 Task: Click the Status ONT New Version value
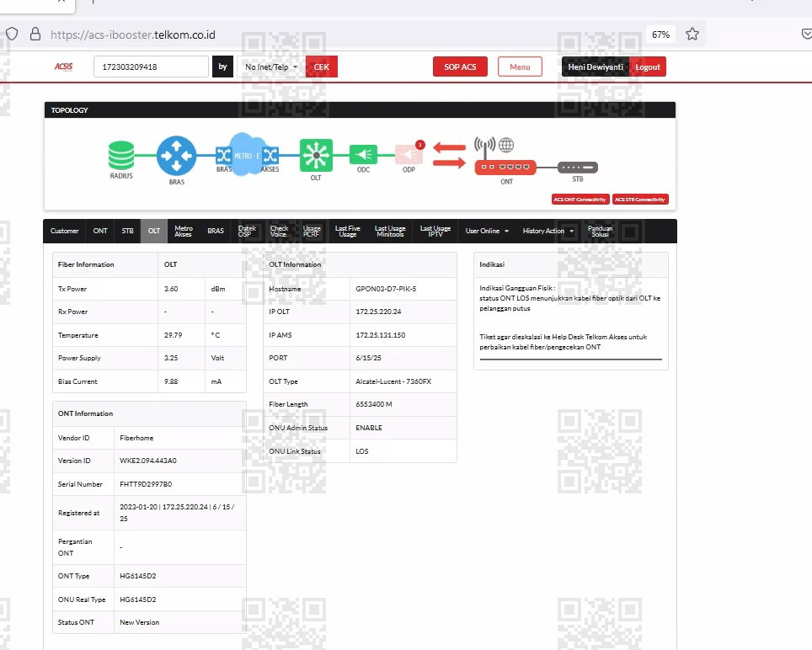pos(139,622)
